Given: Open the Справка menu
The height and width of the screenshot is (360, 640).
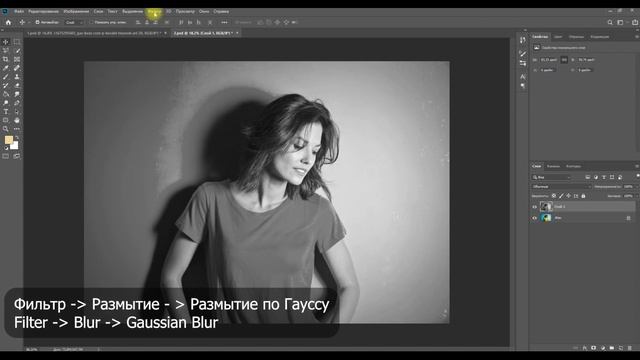Looking at the screenshot, I should coord(221,11).
